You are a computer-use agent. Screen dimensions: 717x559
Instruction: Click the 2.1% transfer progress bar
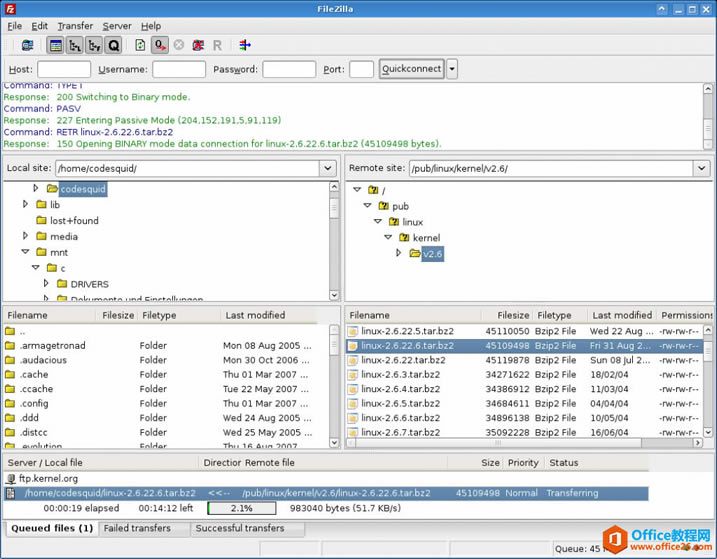(241, 508)
